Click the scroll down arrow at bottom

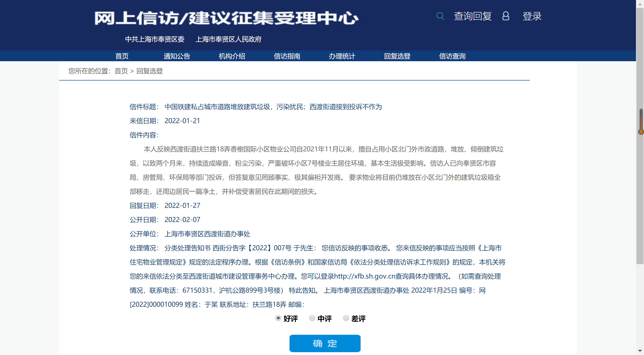tap(640, 351)
